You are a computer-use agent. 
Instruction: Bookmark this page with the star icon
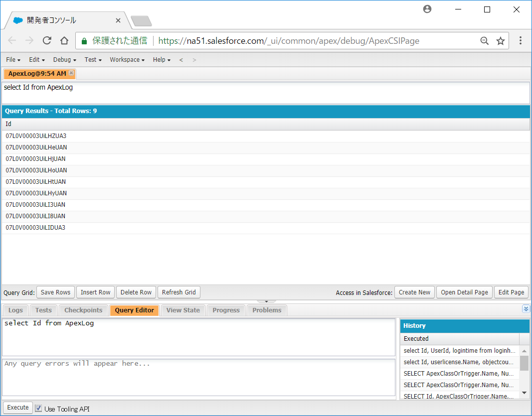(501, 41)
